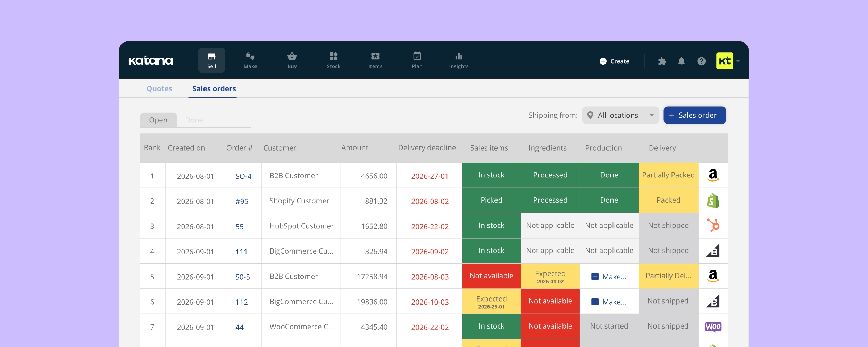
Task: Expand the account menu arrow
Action: pyautogui.click(x=738, y=61)
